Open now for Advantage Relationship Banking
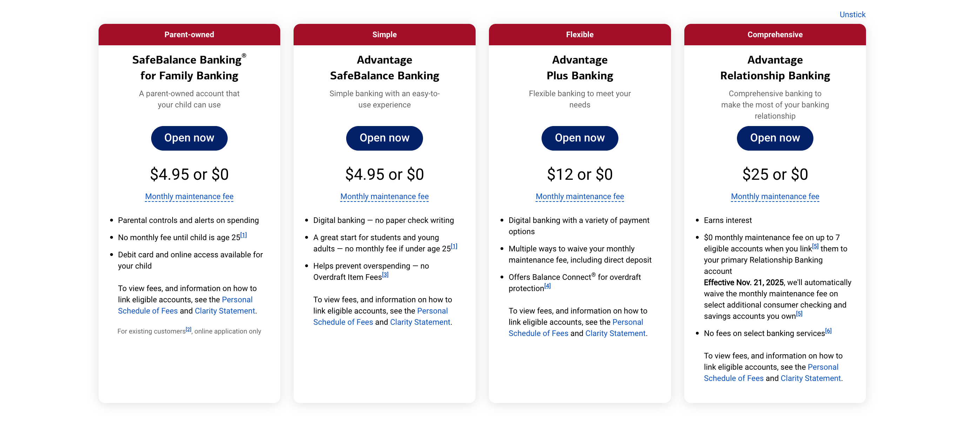Viewport: 980px width, 422px height. point(774,138)
